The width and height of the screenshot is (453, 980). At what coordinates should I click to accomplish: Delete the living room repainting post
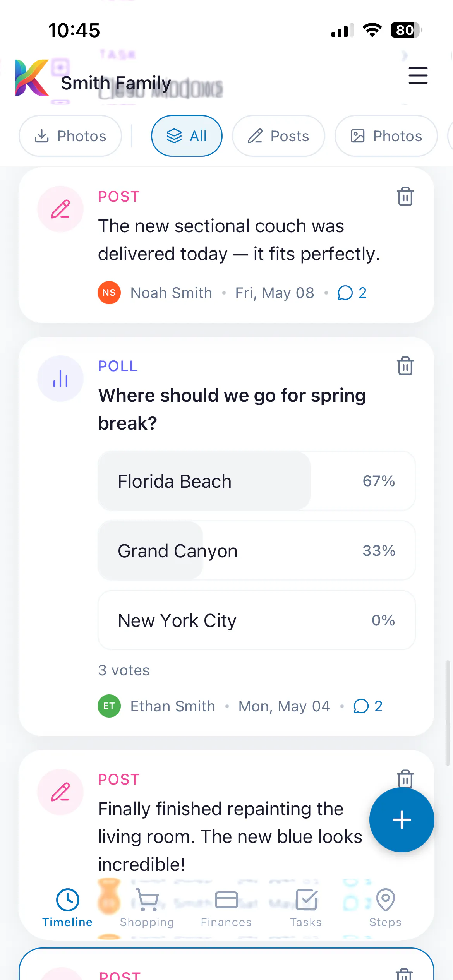point(405,778)
